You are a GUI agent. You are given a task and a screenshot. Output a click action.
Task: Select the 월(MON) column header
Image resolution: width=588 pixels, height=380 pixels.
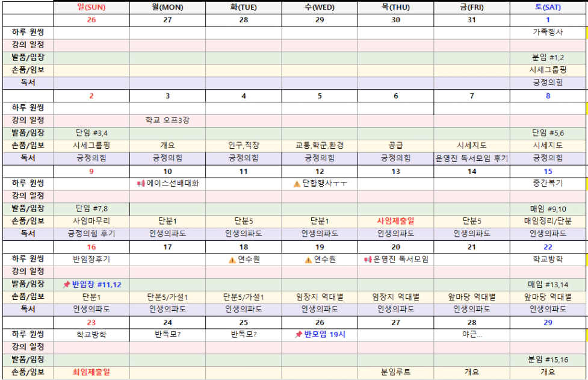tap(168, 7)
